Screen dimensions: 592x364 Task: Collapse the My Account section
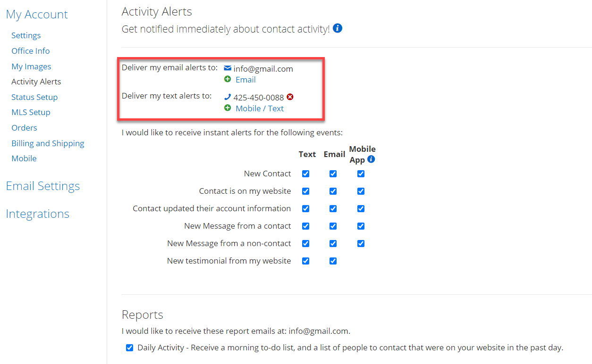[37, 14]
